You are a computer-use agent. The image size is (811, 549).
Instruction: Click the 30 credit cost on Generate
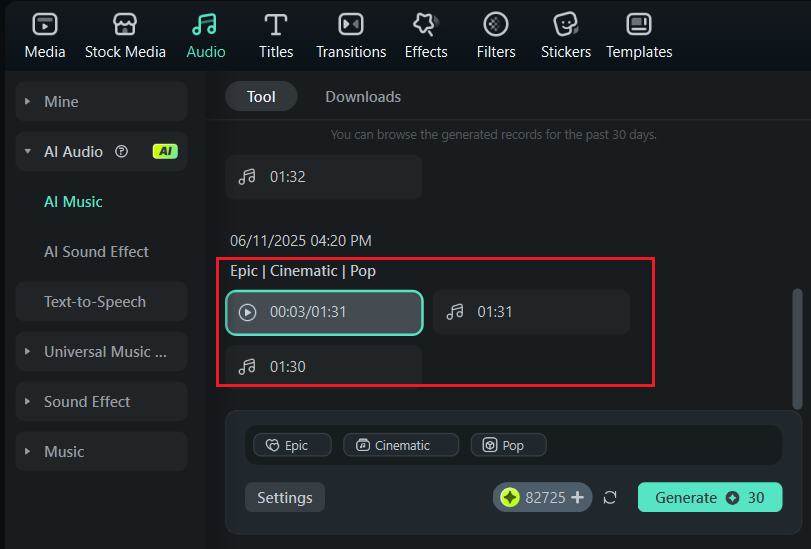[x=756, y=498]
